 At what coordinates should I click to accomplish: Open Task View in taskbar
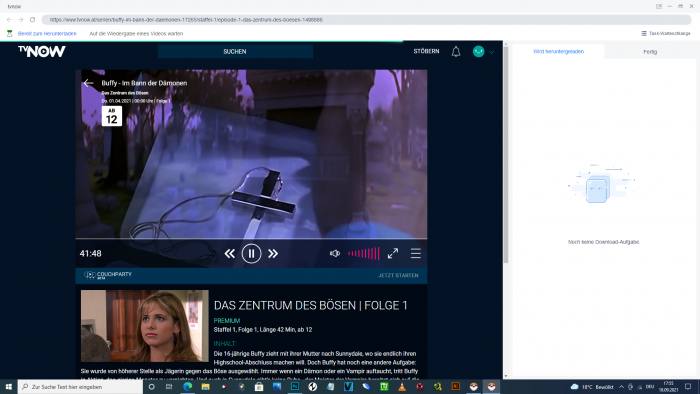pyautogui.click(x=169, y=386)
